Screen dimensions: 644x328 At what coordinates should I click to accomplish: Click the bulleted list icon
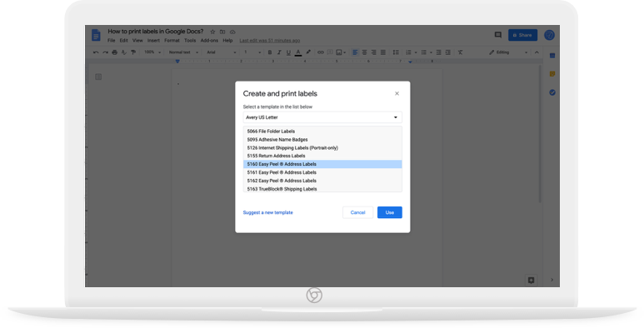point(424,52)
